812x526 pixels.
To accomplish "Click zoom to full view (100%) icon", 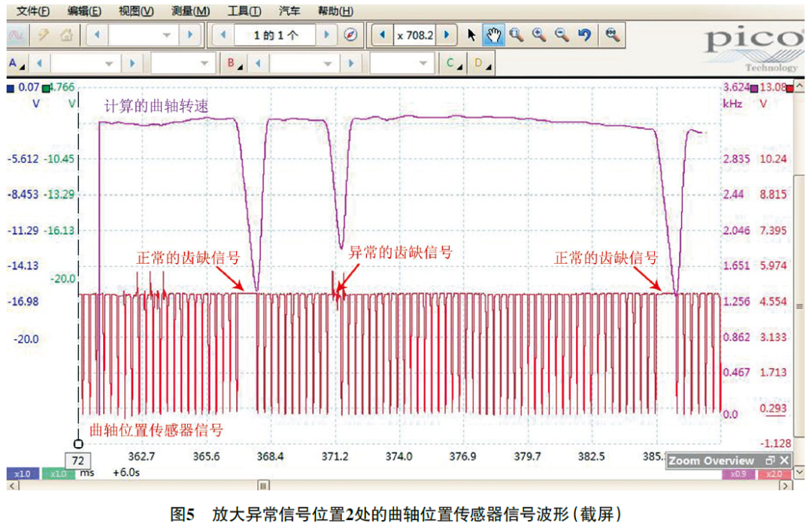I will (x=613, y=35).
